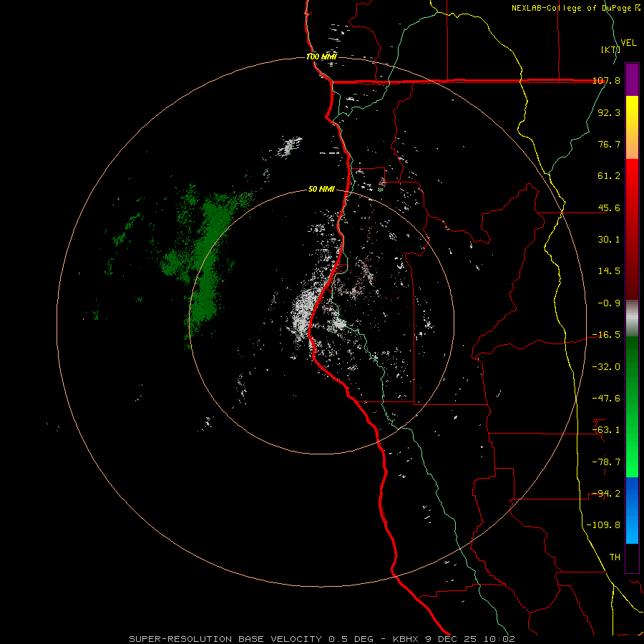Click the -16.5 legend value
The width and height of the screenshot is (644, 644).
tap(607, 335)
